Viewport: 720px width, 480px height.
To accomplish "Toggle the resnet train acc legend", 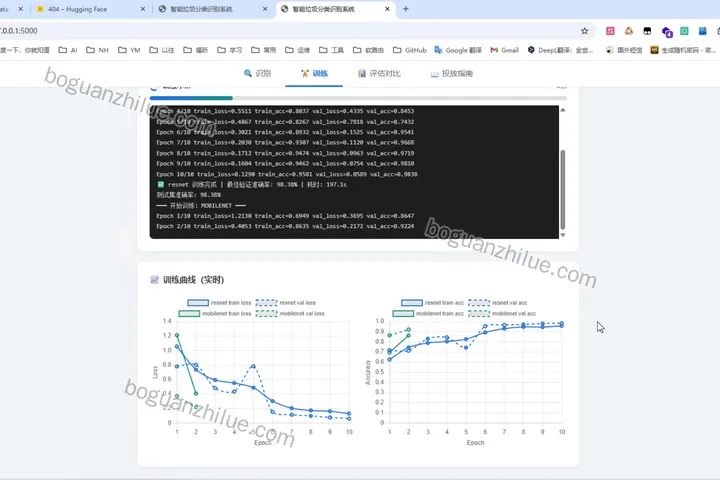I will (432, 303).
